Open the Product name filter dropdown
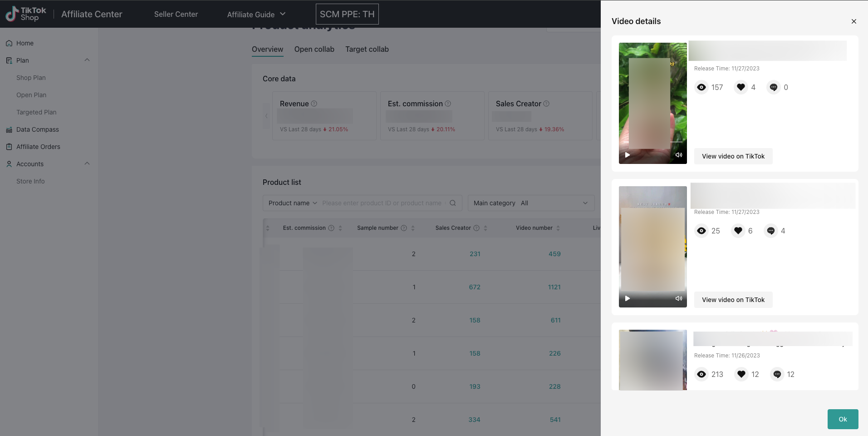868x436 pixels. pyautogui.click(x=293, y=203)
